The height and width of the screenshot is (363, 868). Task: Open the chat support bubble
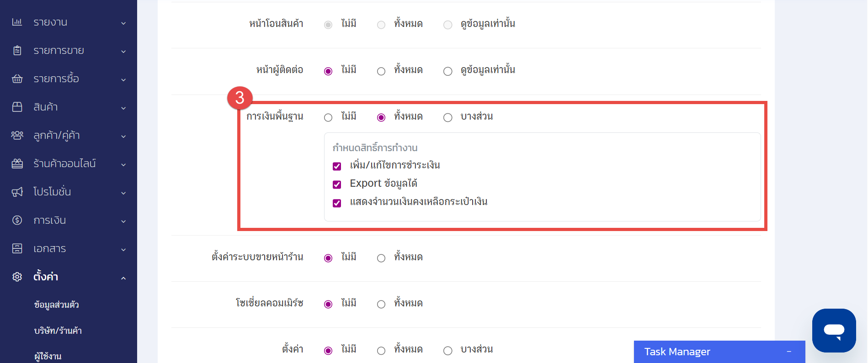pos(834,330)
